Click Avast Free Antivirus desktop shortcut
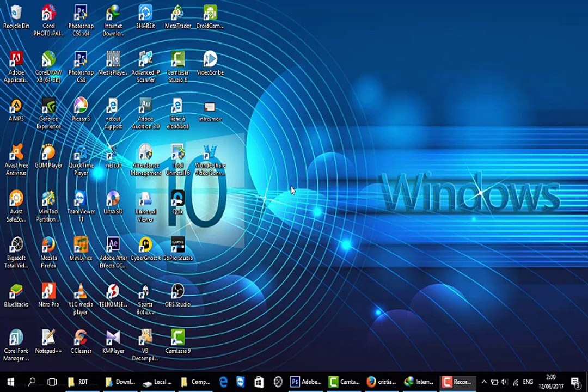This screenshot has width=588, height=392. click(16, 160)
